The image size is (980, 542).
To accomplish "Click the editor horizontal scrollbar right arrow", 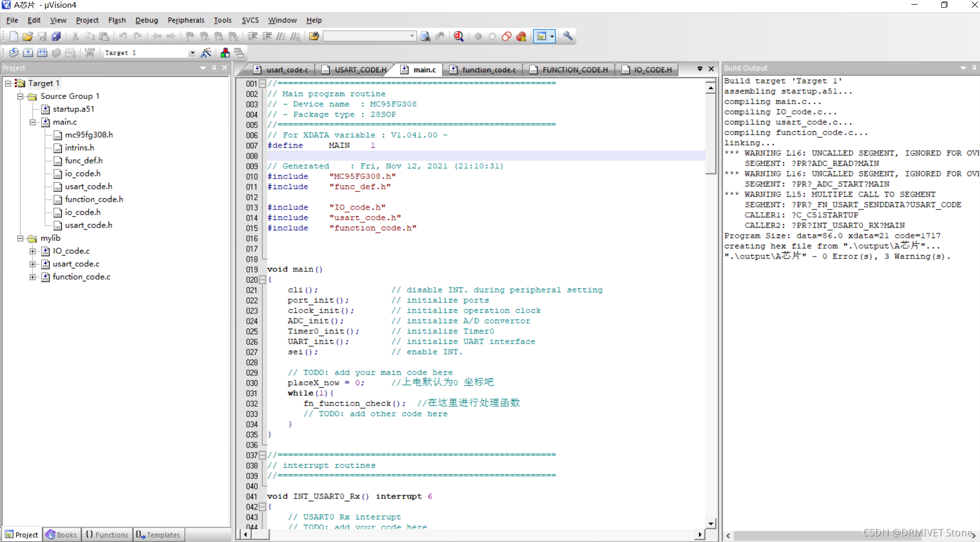I will (x=700, y=535).
